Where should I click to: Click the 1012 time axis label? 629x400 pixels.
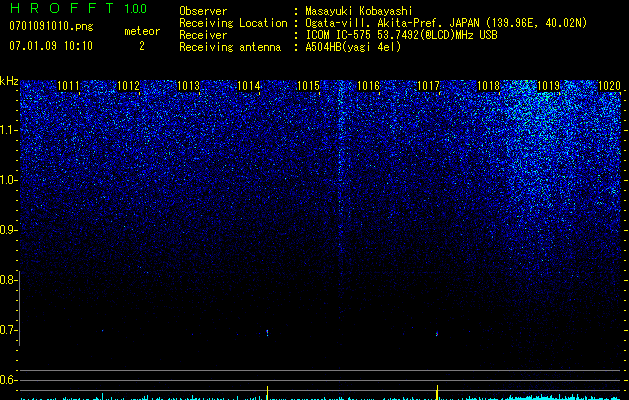[128, 86]
